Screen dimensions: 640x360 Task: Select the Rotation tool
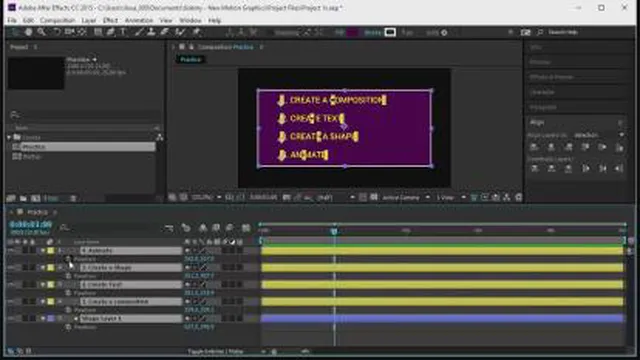[57, 32]
